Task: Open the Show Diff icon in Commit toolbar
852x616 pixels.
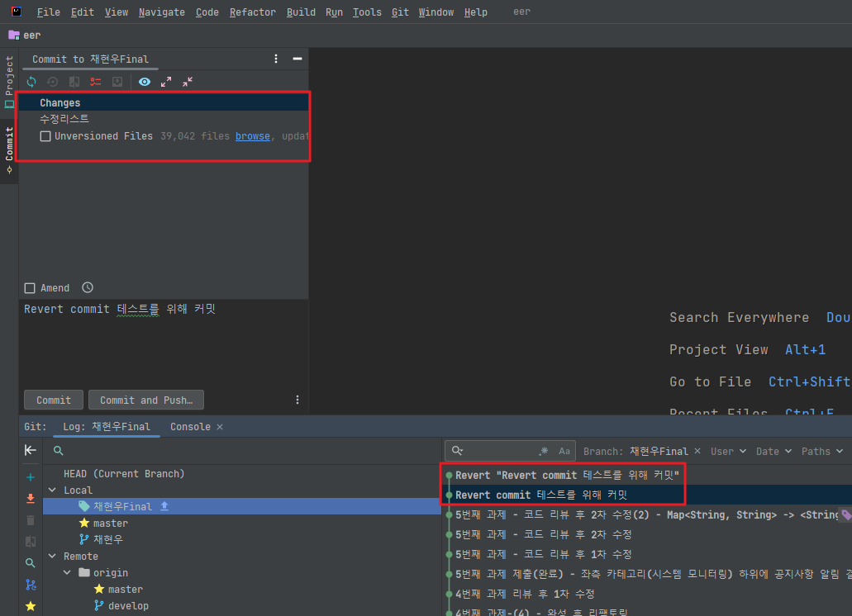Action: (74, 82)
